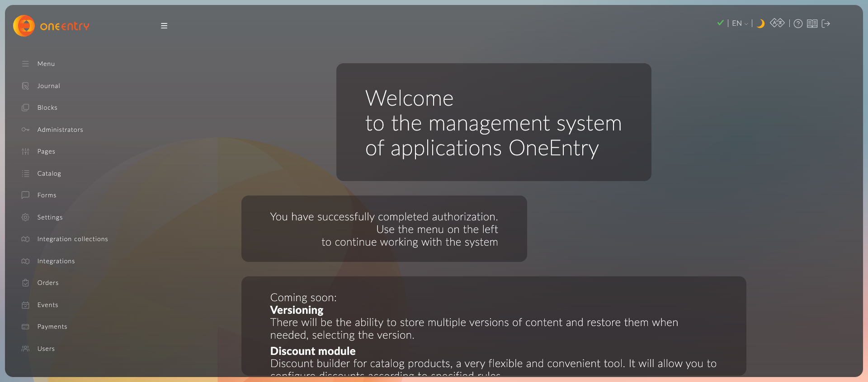Image resolution: width=868 pixels, height=382 pixels.
Task: Click the A/文 translation icon
Action: (777, 23)
